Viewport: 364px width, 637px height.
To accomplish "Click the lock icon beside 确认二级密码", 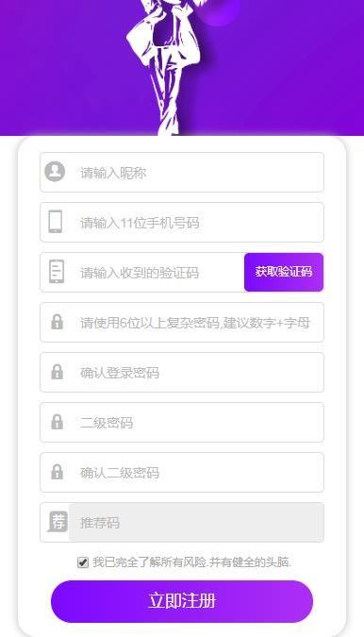I will coord(57,472).
